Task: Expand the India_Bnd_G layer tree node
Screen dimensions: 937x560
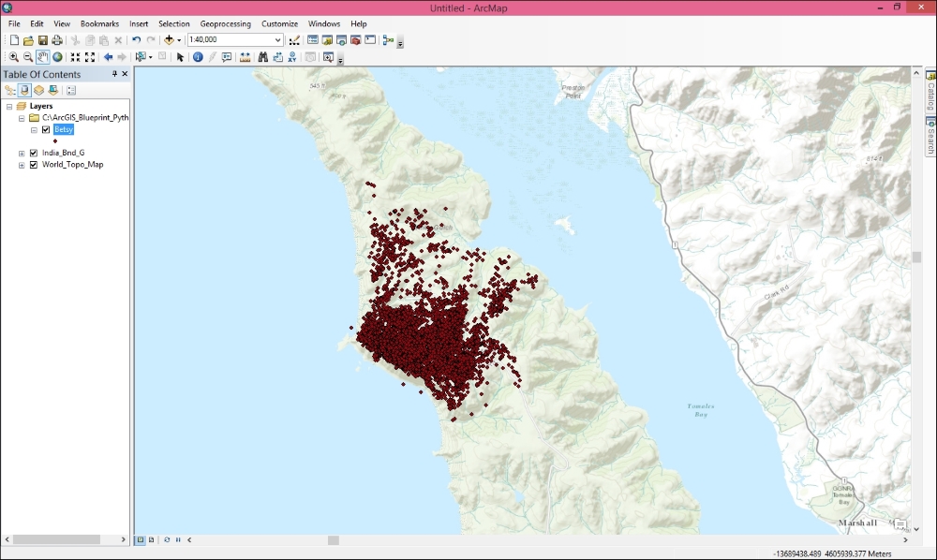Action: pyautogui.click(x=22, y=153)
